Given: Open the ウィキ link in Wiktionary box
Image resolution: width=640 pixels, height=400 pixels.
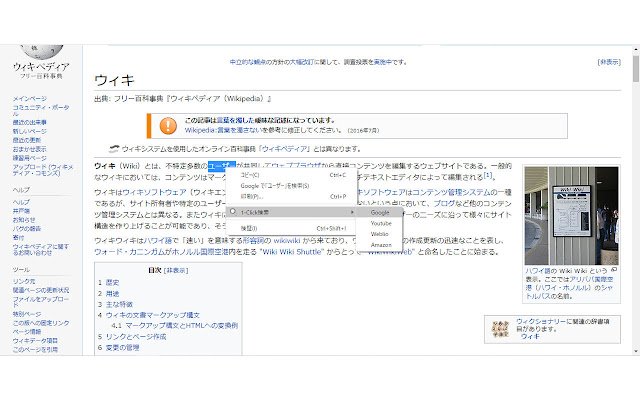Looking at the screenshot, I should point(530,337).
